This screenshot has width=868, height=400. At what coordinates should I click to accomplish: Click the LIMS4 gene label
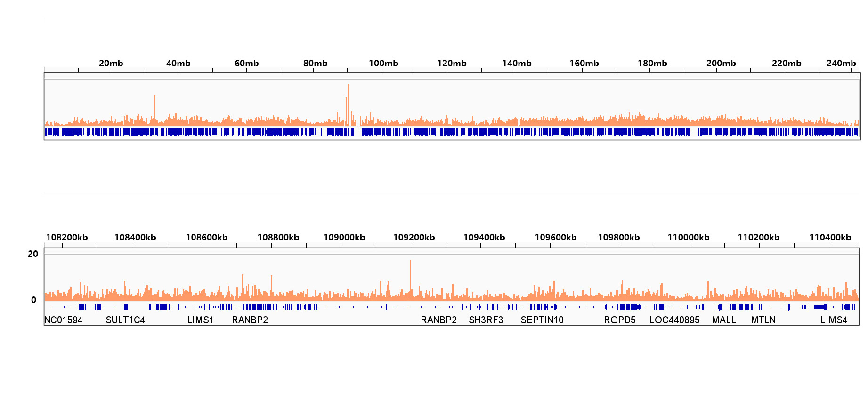tap(834, 320)
